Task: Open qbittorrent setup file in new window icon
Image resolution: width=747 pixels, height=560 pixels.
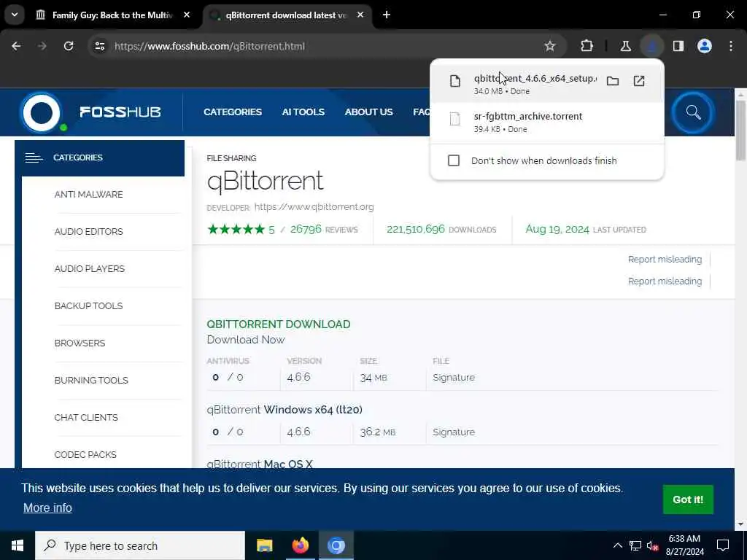Action: click(x=639, y=81)
